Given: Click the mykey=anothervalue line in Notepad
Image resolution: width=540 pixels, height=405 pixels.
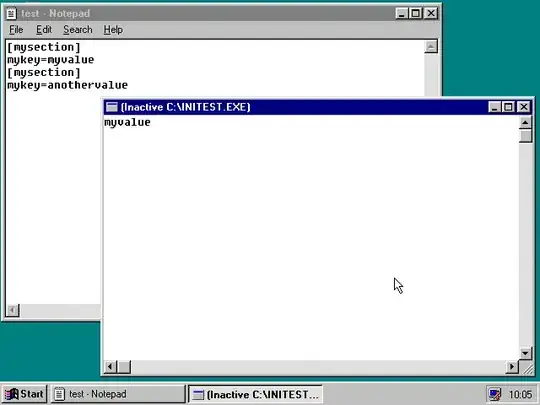Looking at the screenshot, I should 68,85.
